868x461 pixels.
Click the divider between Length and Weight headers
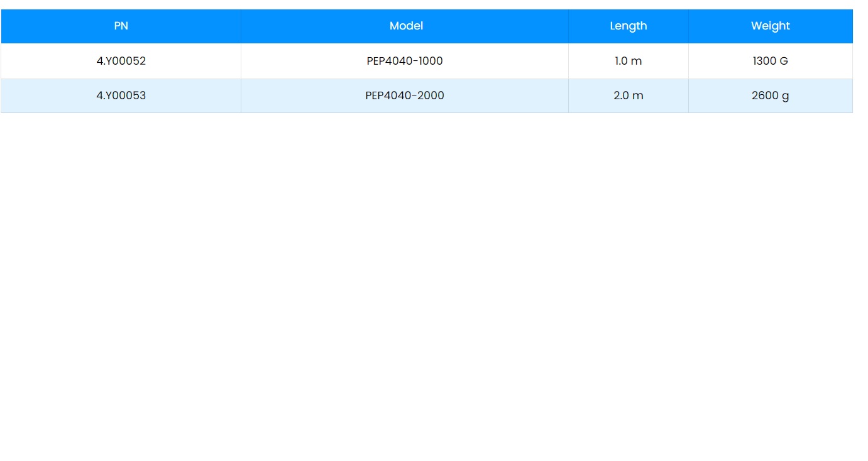point(688,26)
